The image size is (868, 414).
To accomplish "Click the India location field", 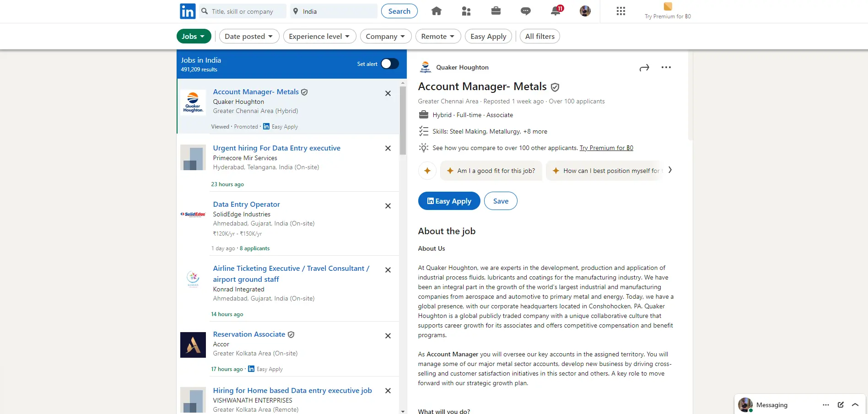I will click(334, 11).
